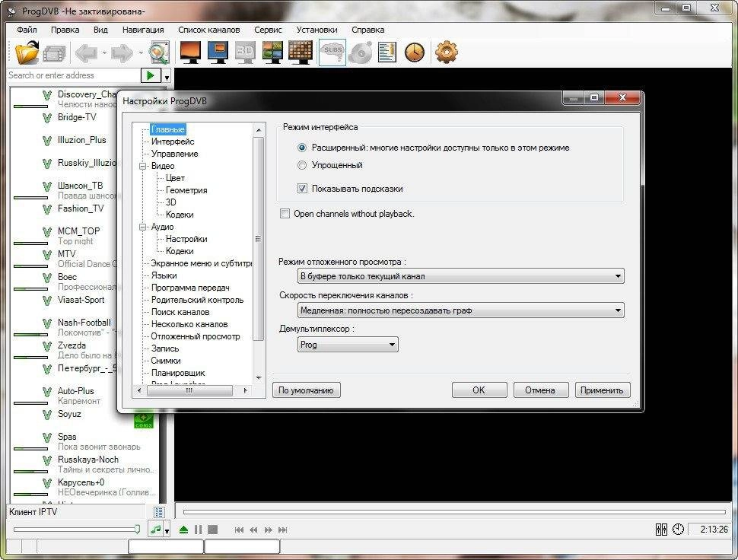The height and width of the screenshot is (560, 738).
Task: Click the audio music-note icon in playback bar
Action: [155, 530]
